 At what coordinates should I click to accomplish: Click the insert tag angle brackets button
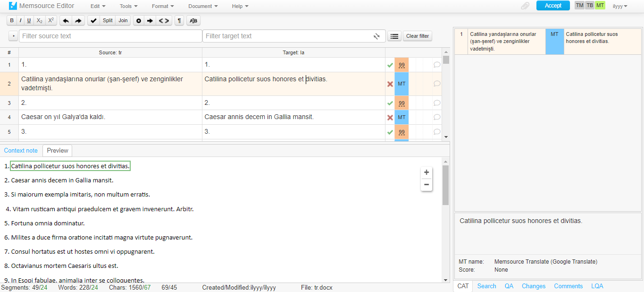(163, 20)
